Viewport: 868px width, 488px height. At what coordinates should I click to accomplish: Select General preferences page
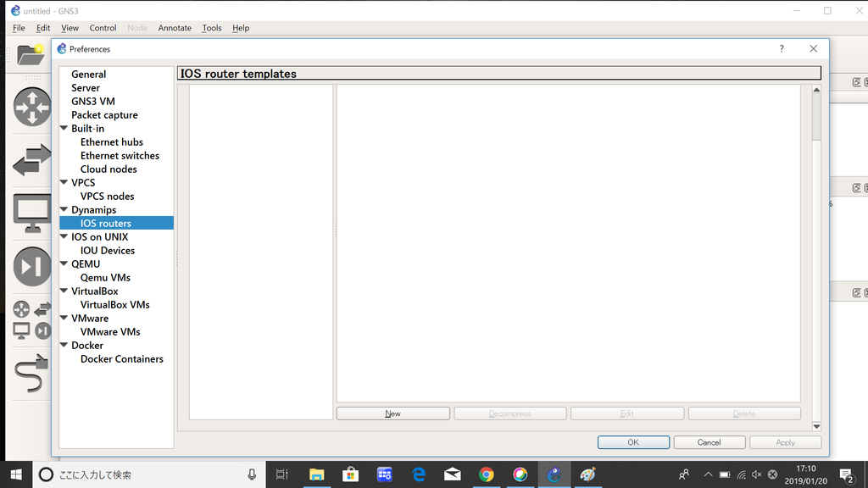coord(88,75)
